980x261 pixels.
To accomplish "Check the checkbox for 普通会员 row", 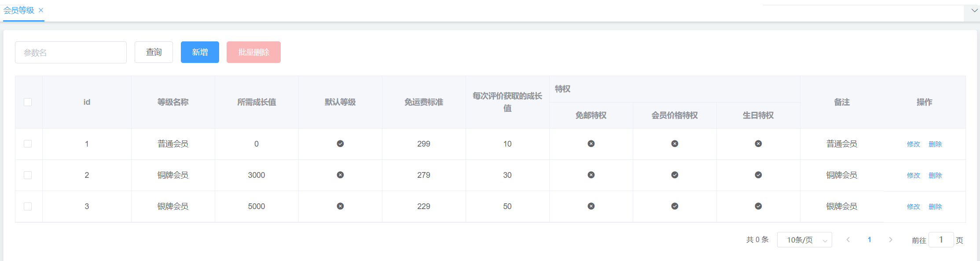I will click(x=28, y=144).
